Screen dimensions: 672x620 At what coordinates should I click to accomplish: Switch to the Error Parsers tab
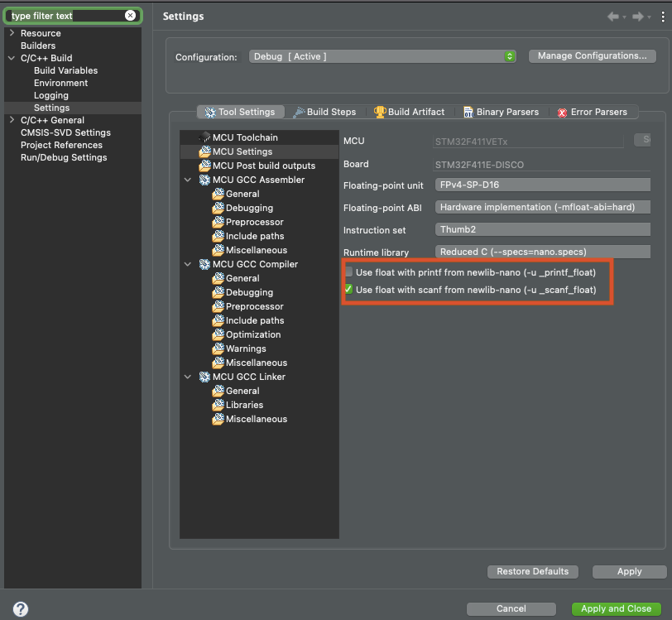(593, 112)
